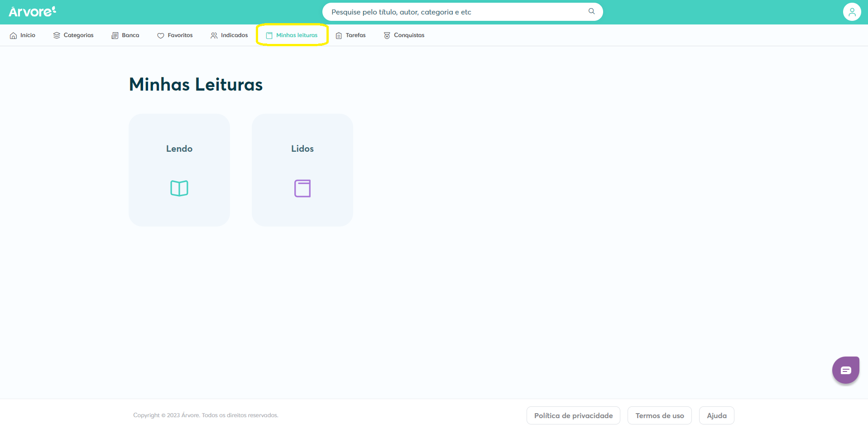Open the Lendo card
This screenshot has width=868, height=429.
click(x=179, y=170)
